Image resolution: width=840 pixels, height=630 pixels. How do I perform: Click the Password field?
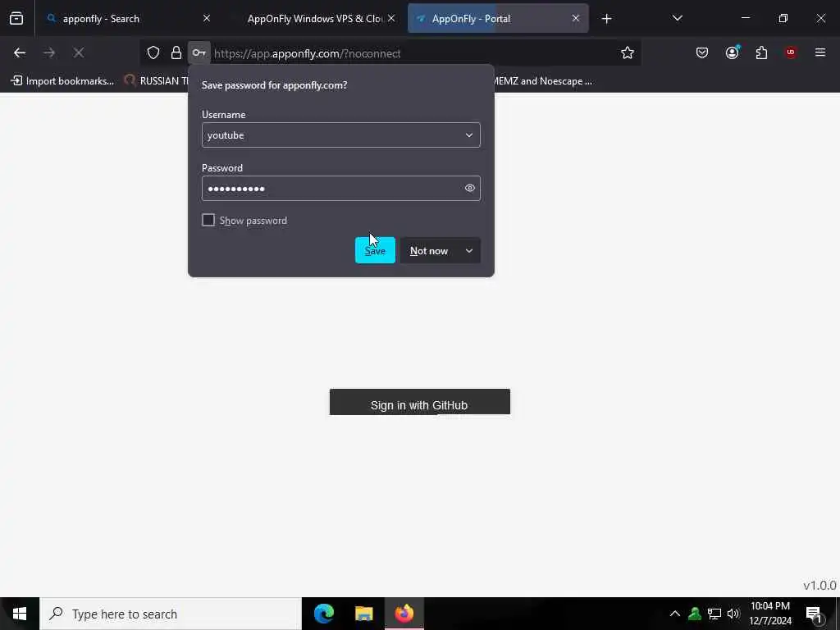tap(340, 188)
